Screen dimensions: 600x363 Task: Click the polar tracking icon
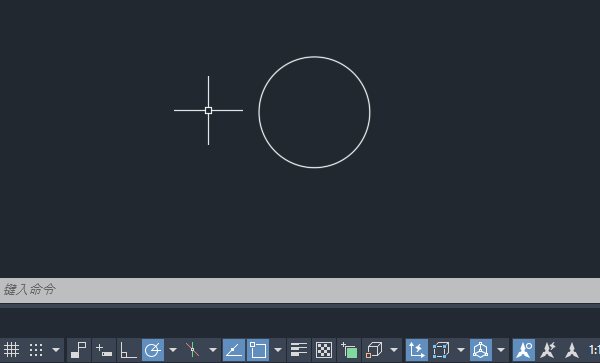point(153,350)
